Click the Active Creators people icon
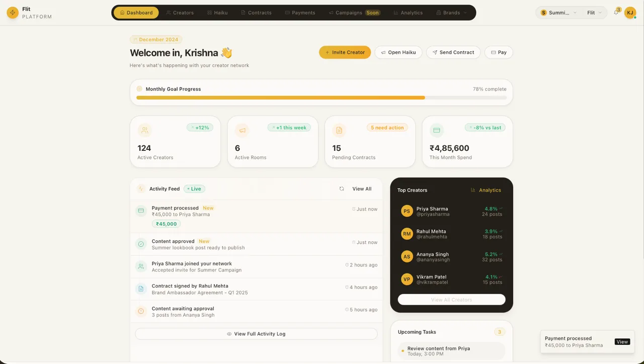Image resolution: width=644 pixels, height=364 pixels. 145,130
